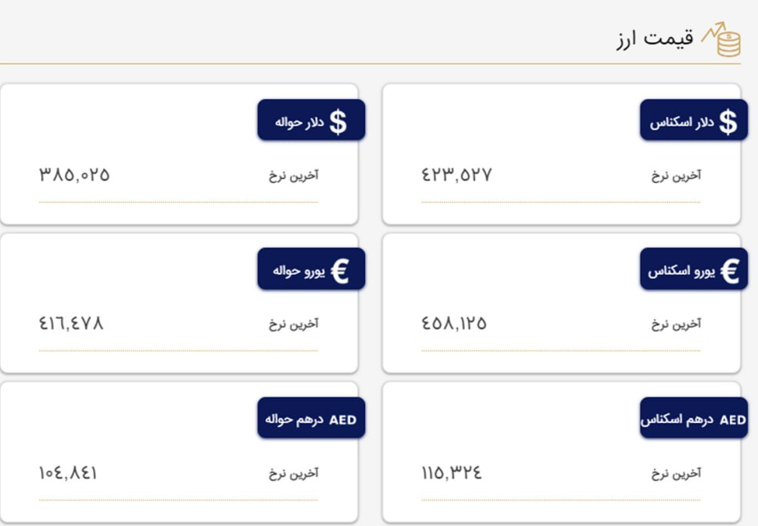Select the دلار حواله label
758x526 pixels.
click(299, 122)
